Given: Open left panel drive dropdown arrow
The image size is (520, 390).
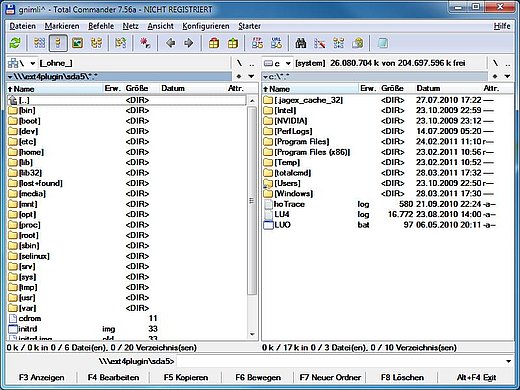Looking at the screenshot, I should coord(33,63).
